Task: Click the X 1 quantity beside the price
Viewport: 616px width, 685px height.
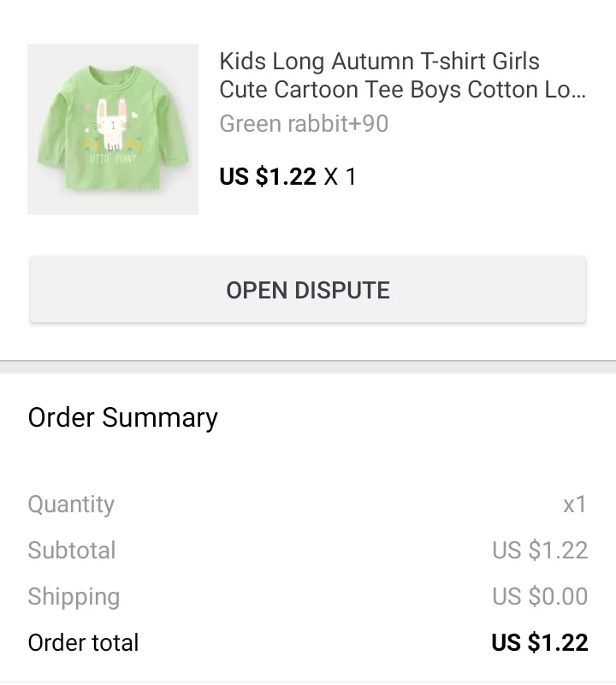Action: coord(340,177)
